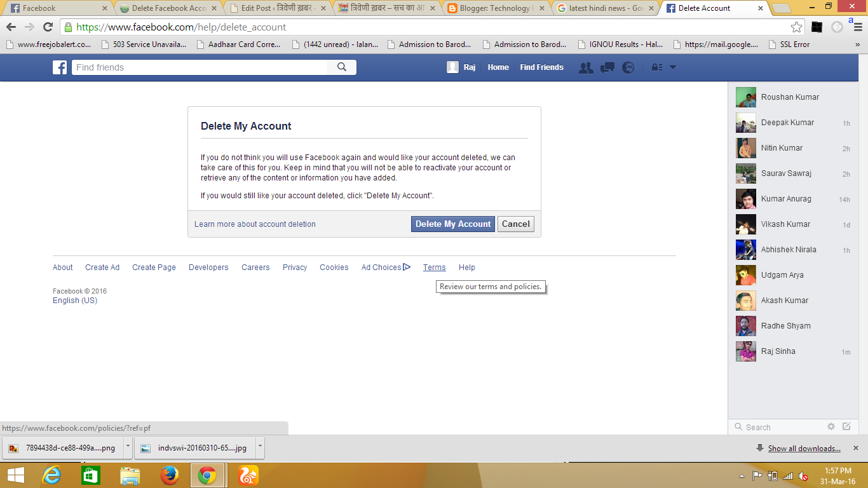The image size is (868, 488).
Task: Open chat with Deepak Kumar
Action: (x=793, y=123)
